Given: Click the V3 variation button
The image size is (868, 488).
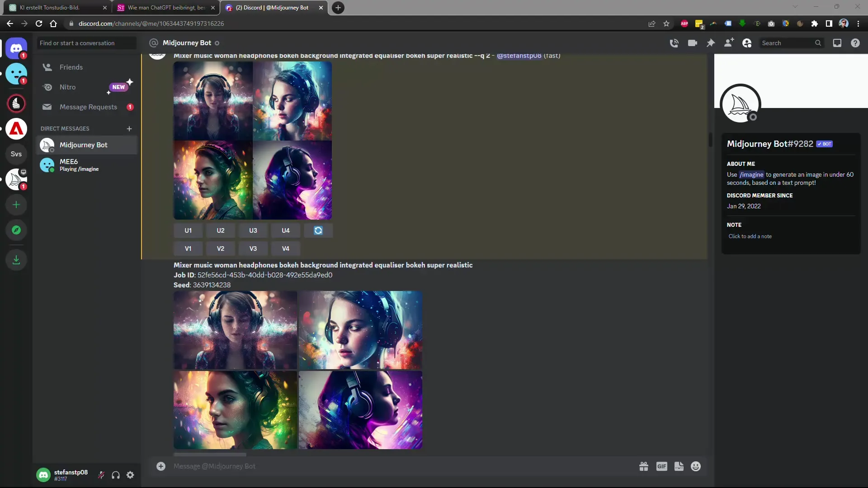Looking at the screenshot, I should (x=253, y=249).
